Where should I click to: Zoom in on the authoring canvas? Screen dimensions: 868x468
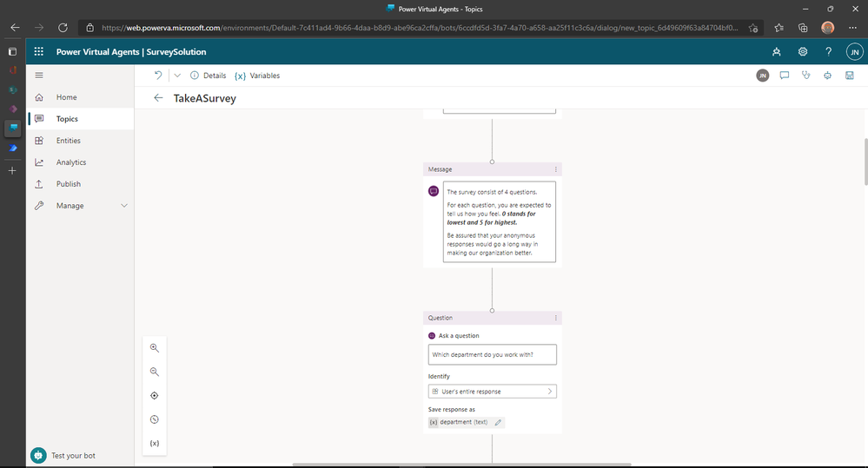tap(155, 348)
